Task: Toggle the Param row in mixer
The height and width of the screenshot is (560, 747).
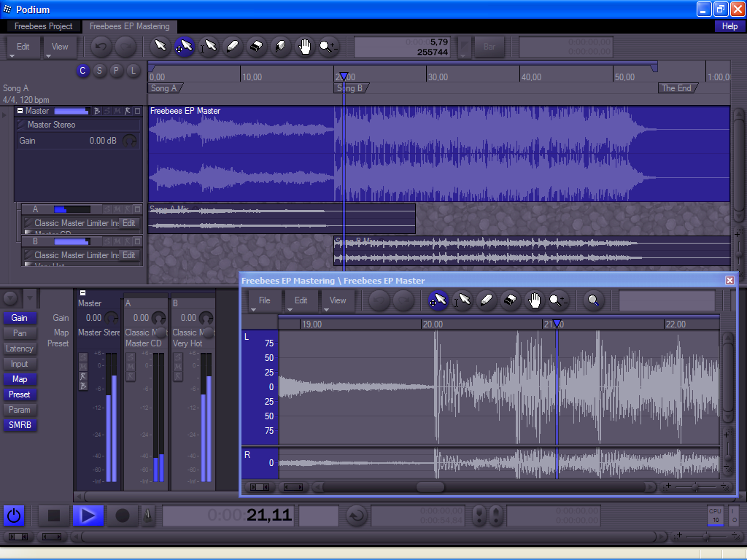Action: coord(20,410)
